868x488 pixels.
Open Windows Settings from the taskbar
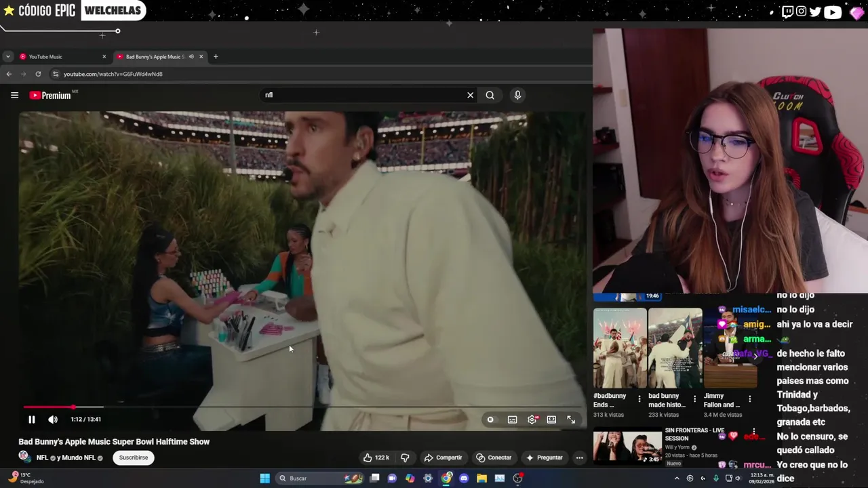coord(428,479)
